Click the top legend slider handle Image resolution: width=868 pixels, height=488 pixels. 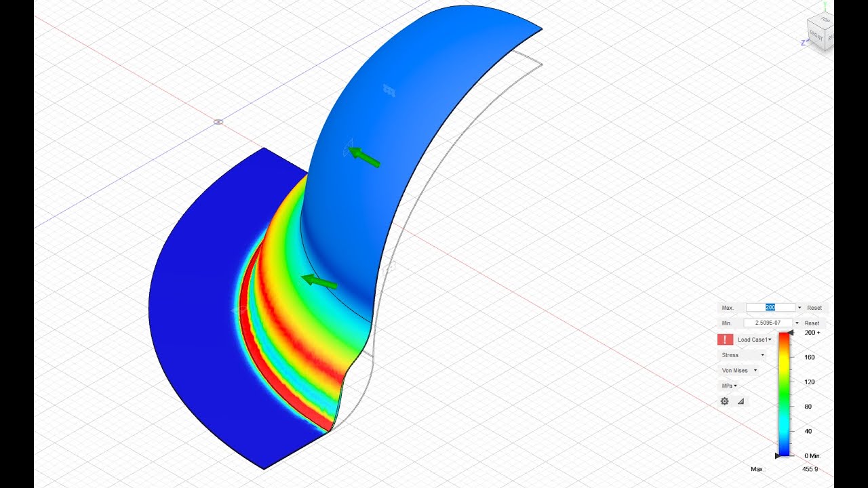(791, 332)
